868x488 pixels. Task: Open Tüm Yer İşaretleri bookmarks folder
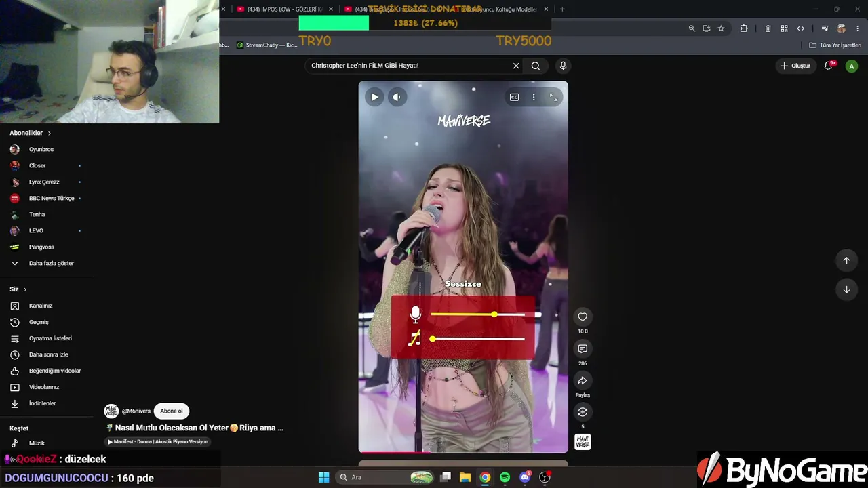(x=835, y=45)
